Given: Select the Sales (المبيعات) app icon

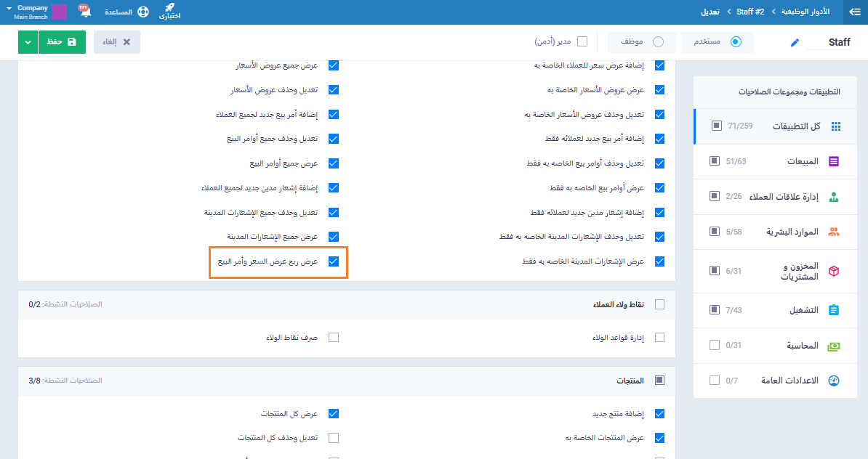Looking at the screenshot, I should [x=834, y=161].
